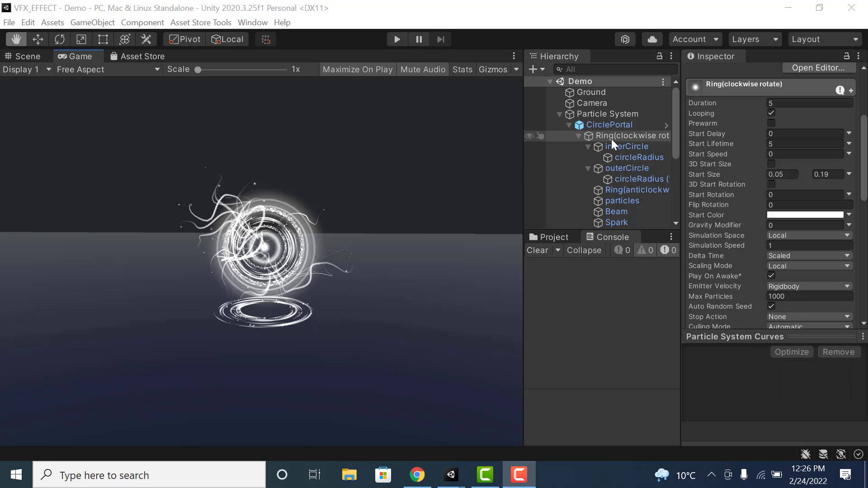The image size is (868, 488).
Task: Pause the game playback
Action: [419, 39]
